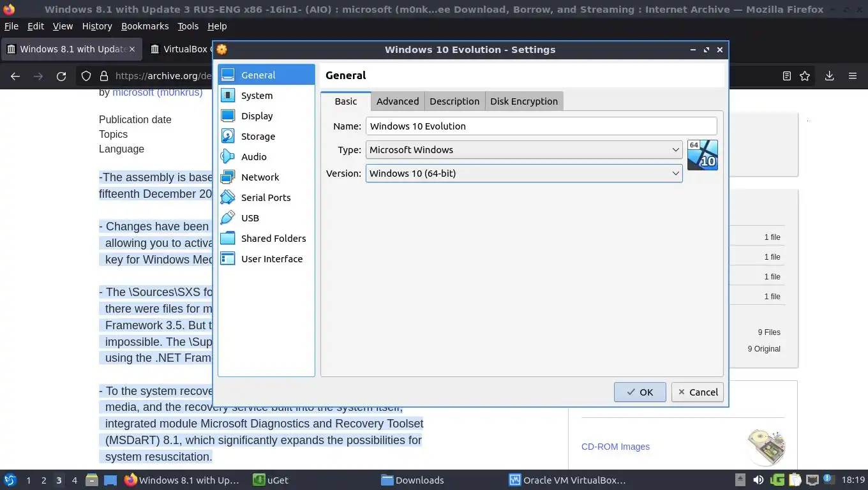
Task: Click Publication date label on page
Action: [135, 119]
